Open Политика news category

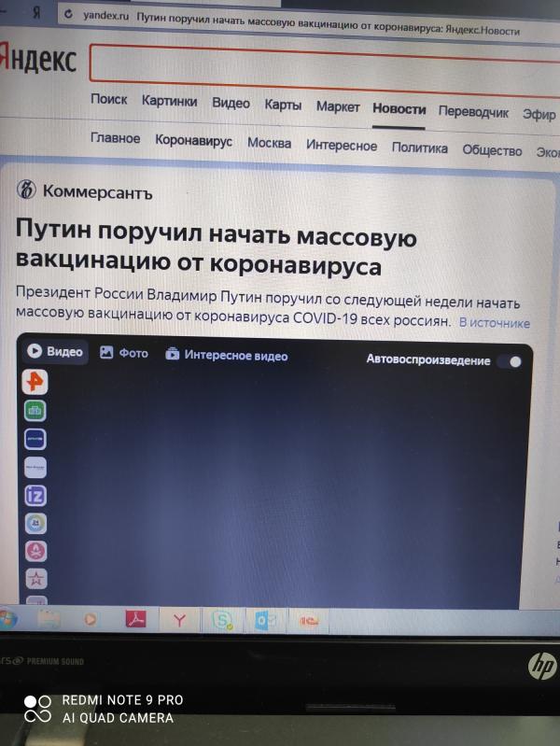(420, 148)
